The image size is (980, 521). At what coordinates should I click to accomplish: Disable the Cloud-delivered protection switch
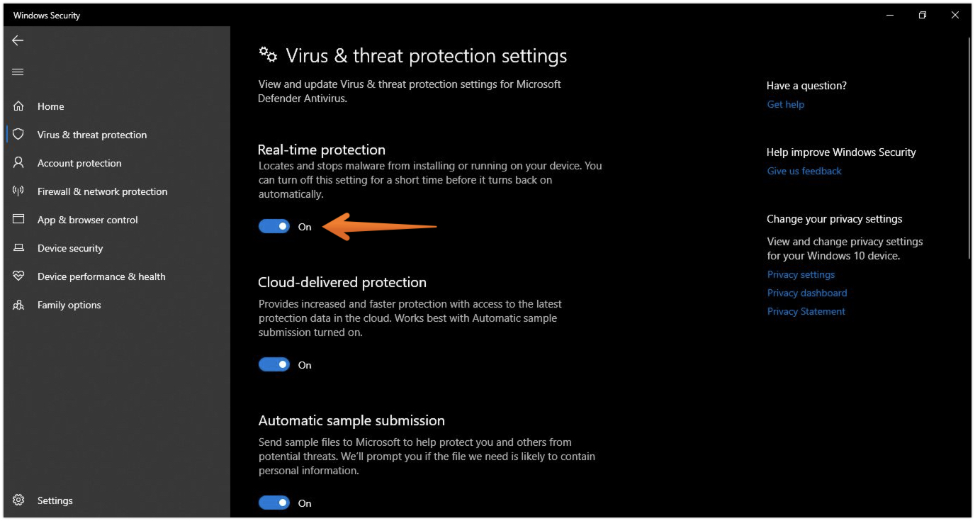(x=274, y=365)
